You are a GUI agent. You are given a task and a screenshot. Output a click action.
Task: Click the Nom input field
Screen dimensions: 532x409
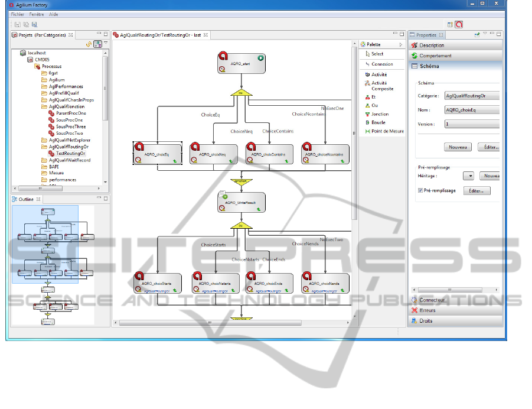(x=472, y=110)
